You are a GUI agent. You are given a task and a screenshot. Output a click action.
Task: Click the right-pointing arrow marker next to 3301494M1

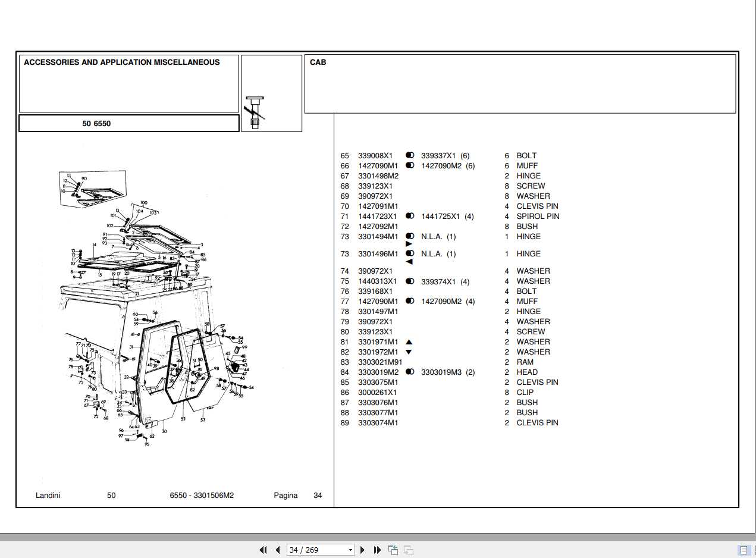tap(409, 243)
